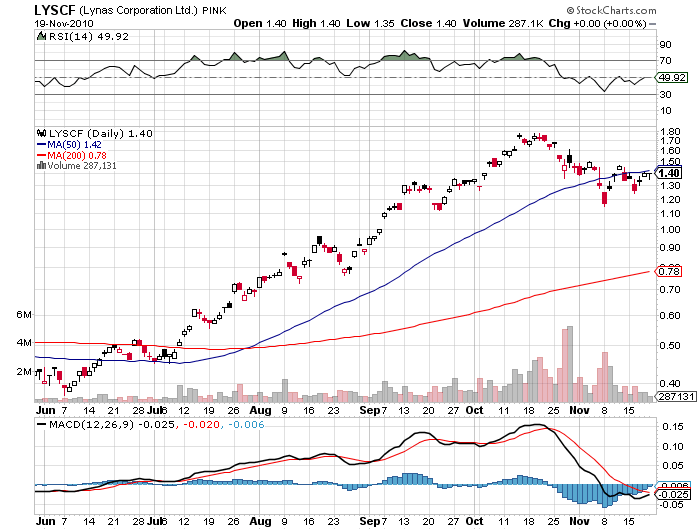Image resolution: width=700 pixels, height=530 pixels.
Task: Click the High 1.40 value
Action: (x=316, y=23)
